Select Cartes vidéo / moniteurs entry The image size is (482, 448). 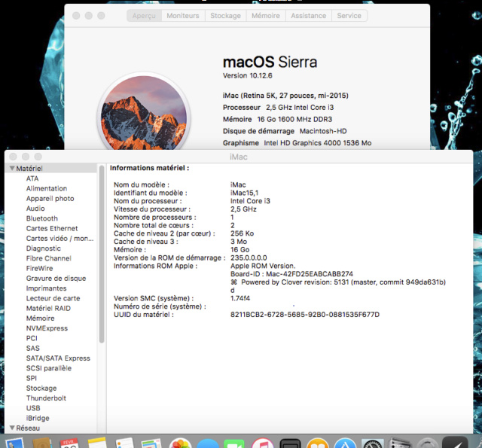click(x=60, y=239)
